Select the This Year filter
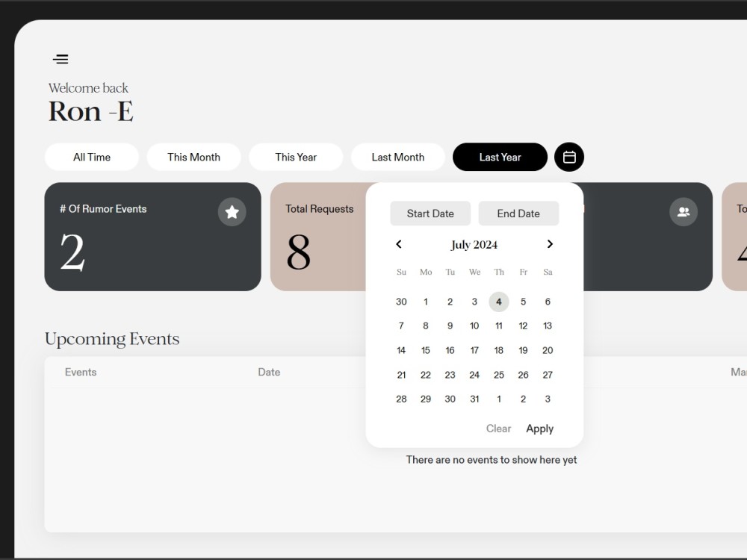 (x=296, y=157)
